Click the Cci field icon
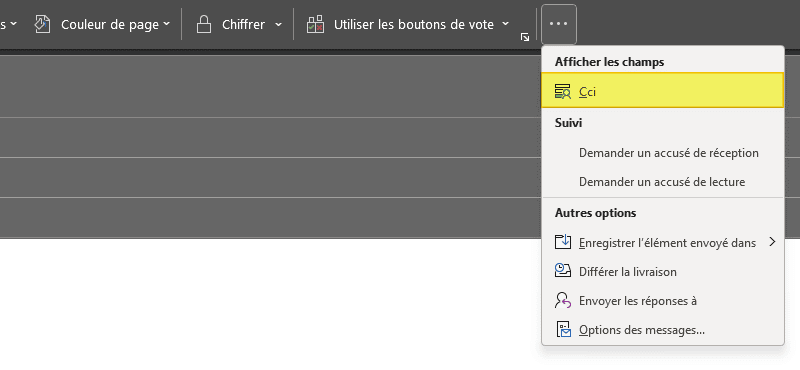 (563, 91)
